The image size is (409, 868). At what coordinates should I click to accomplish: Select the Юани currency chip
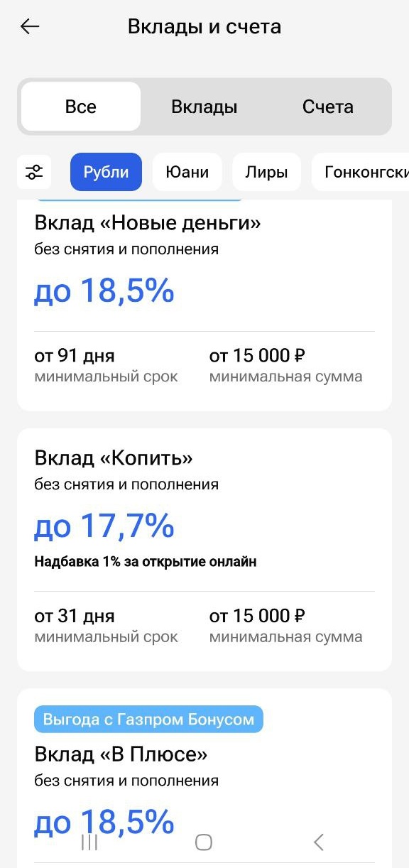tap(187, 172)
